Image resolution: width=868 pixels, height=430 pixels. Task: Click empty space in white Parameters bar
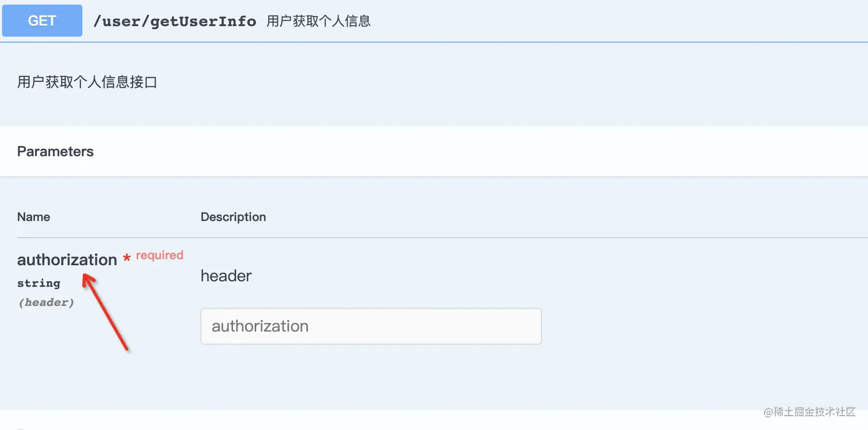tap(459, 152)
